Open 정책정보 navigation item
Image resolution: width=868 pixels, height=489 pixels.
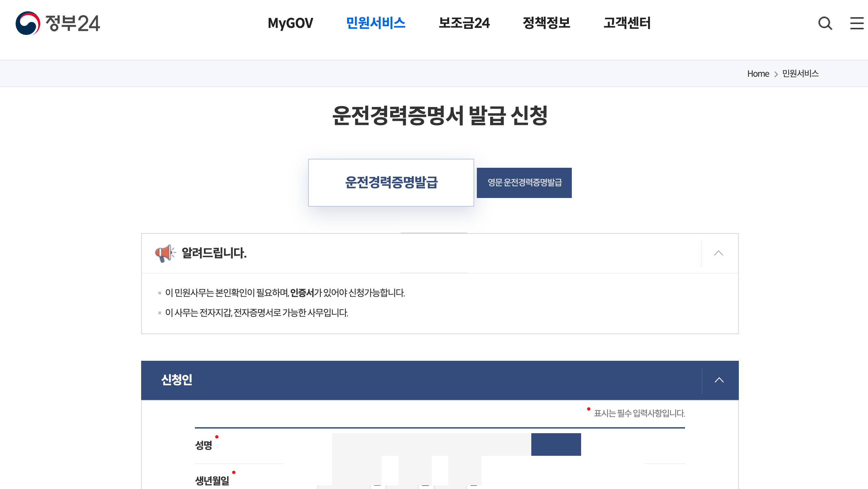546,23
